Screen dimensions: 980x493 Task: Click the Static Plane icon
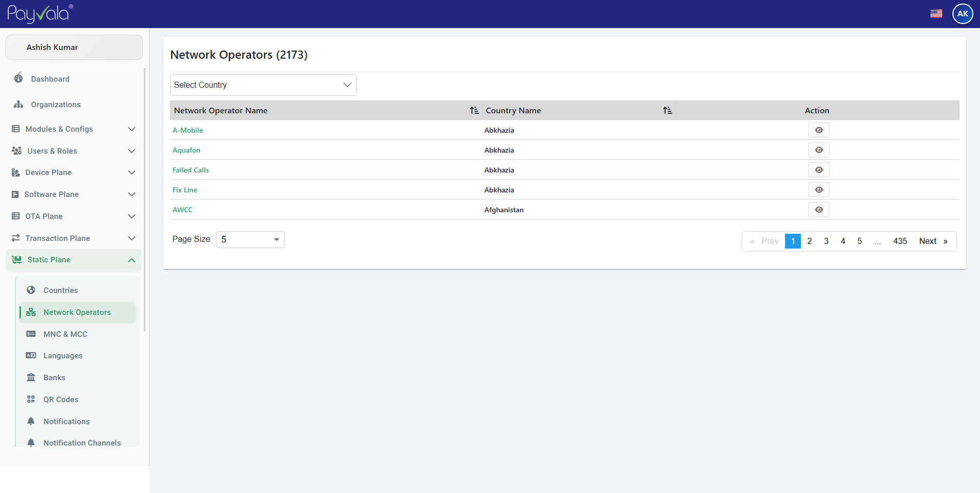pos(17,260)
